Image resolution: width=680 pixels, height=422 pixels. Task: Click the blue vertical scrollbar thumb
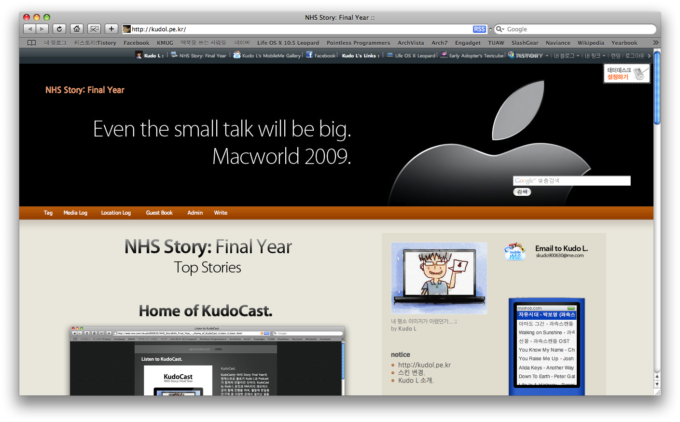[657, 88]
